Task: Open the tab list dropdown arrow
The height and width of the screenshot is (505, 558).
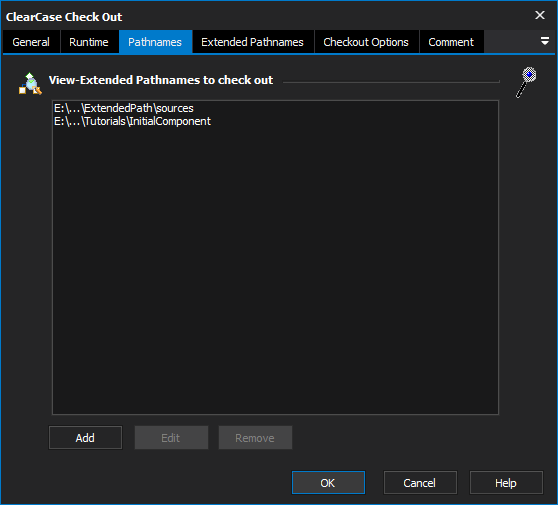Action: point(544,41)
